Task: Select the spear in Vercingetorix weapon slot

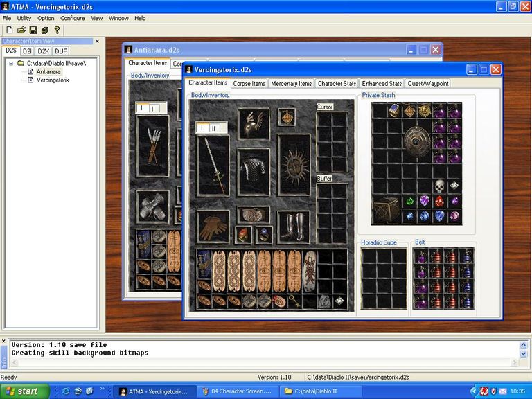Action: (213, 166)
